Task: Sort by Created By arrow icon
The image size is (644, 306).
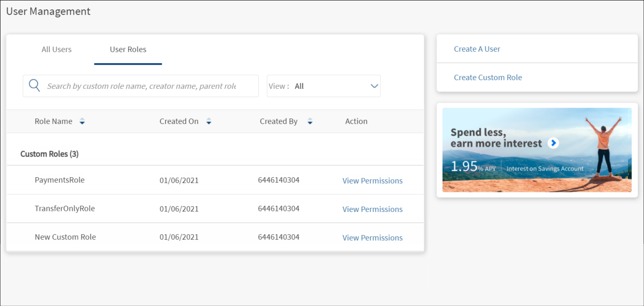Action: [310, 122]
